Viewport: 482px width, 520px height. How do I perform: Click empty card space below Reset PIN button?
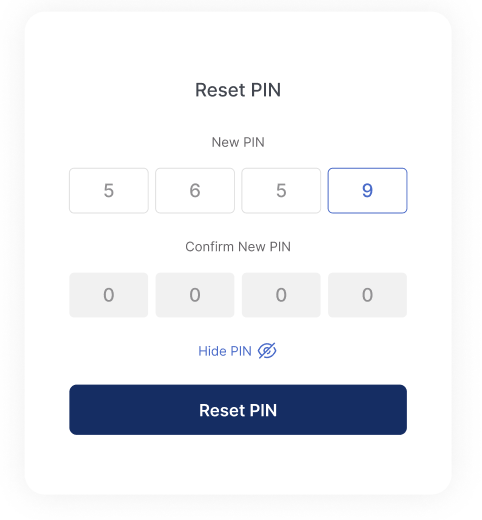[x=238, y=465]
